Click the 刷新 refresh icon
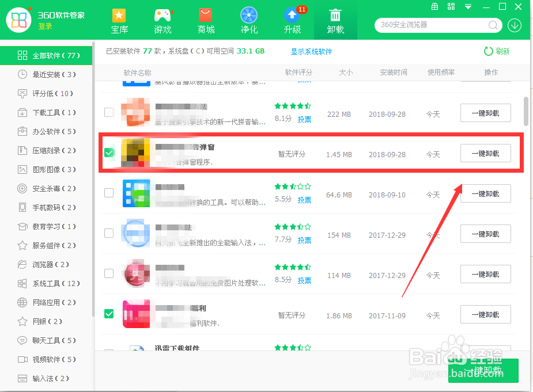Viewport: 533px width, 392px height. 488,51
